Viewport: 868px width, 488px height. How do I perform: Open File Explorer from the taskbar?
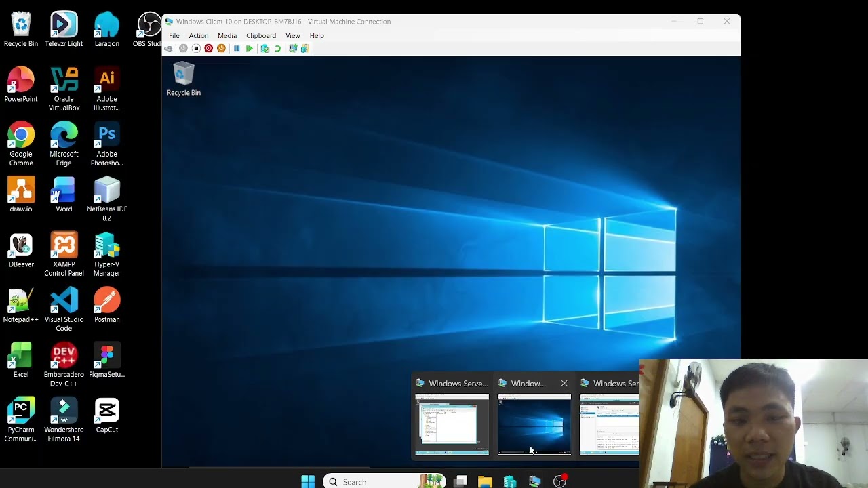485,481
